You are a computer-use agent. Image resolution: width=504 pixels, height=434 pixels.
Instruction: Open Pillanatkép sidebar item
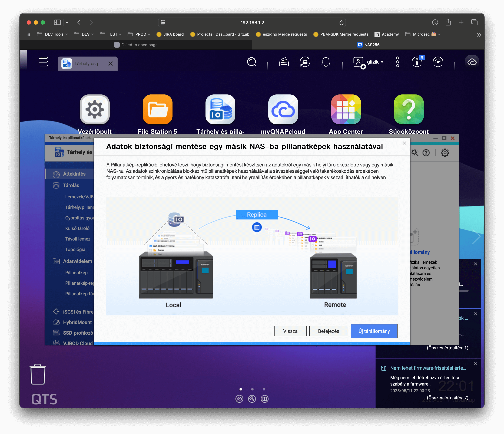(x=76, y=273)
